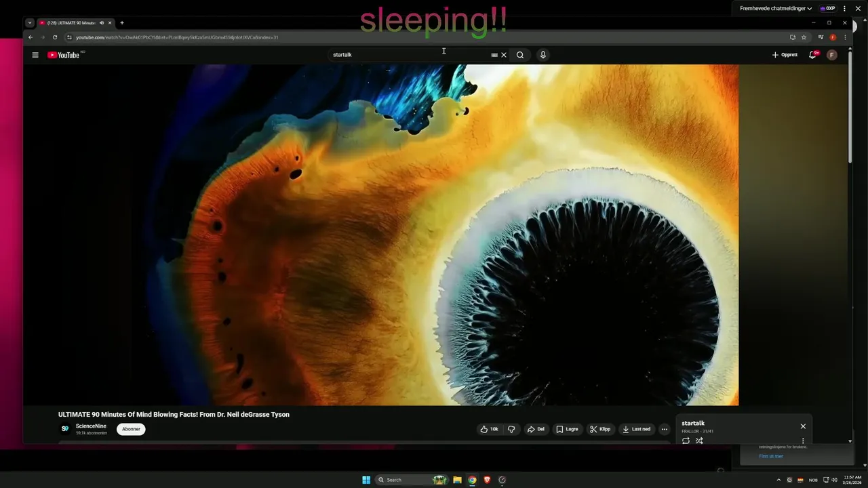
Task: Go to the YouTube home logo
Action: click(x=64, y=55)
